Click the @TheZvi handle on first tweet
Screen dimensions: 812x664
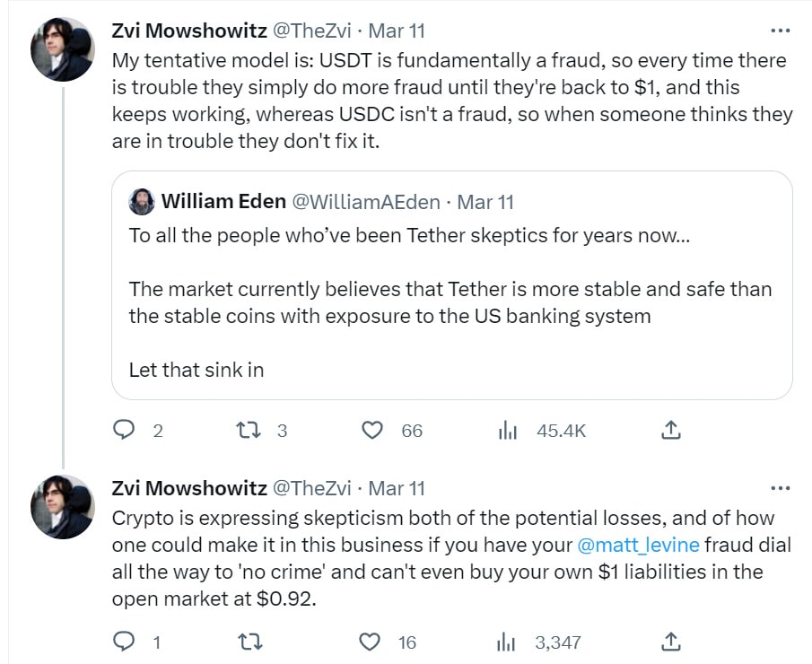point(311,31)
